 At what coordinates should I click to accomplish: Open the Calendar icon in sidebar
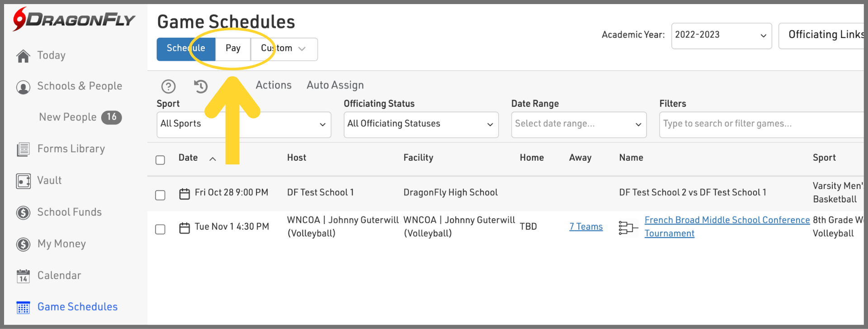point(23,276)
